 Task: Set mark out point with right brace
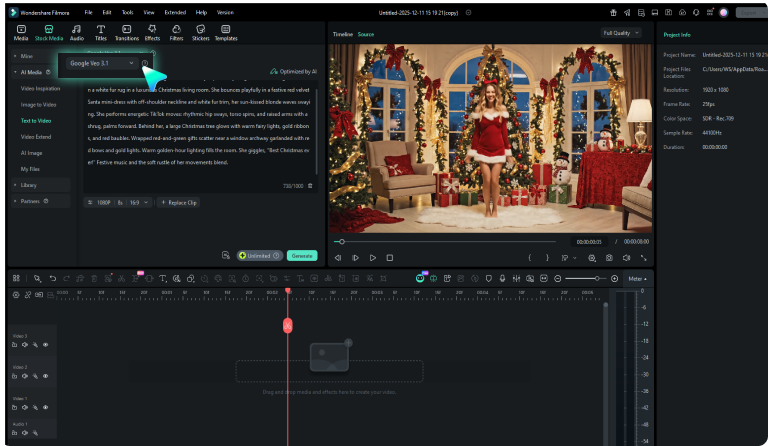(547, 258)
